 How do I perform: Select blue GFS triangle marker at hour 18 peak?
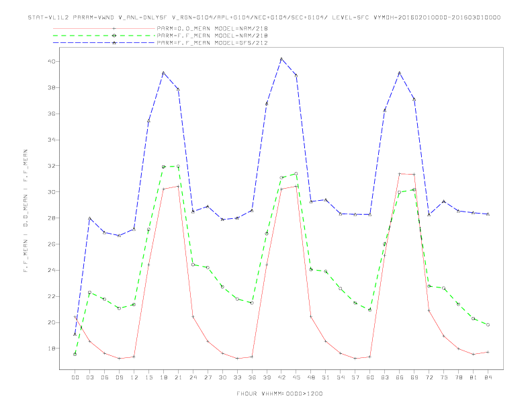coord(163,73)
